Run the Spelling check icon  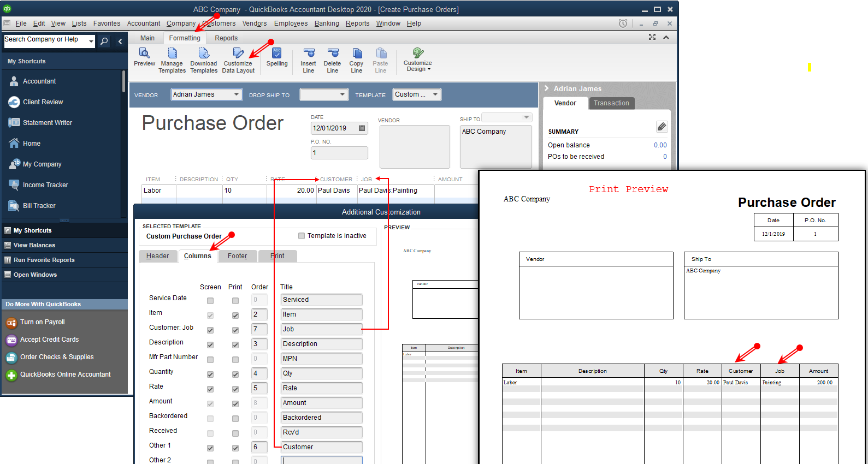[x=277, y=57]
